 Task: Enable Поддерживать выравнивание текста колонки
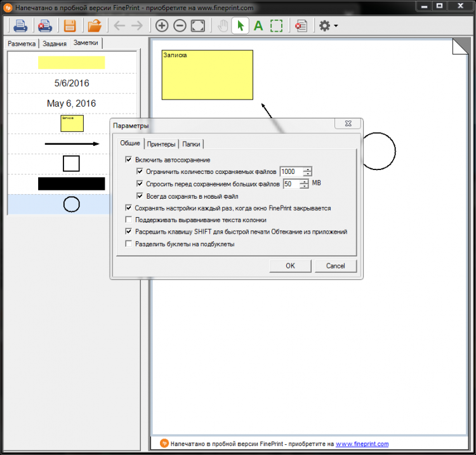(128, 220)
